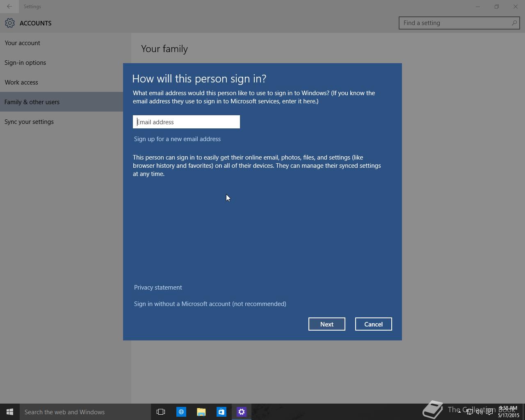Launch the browser globe icon on taskbar
This screenshot has width=525, height=420.
(181, 412)
